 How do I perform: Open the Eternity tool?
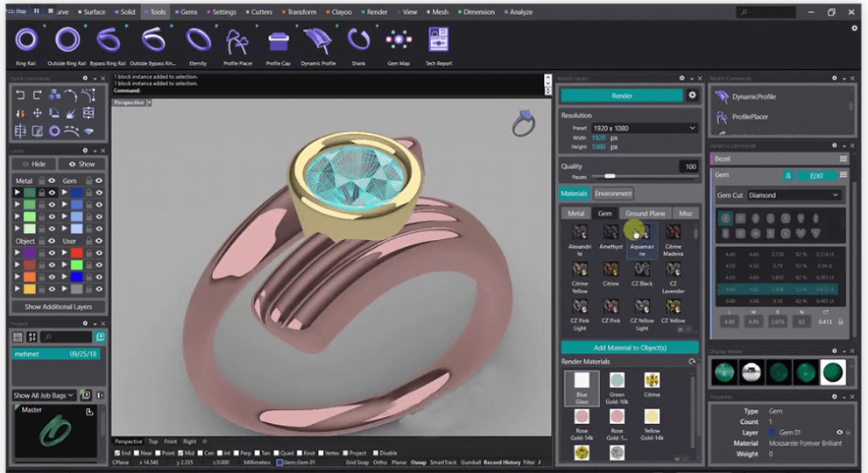[197, 40]
